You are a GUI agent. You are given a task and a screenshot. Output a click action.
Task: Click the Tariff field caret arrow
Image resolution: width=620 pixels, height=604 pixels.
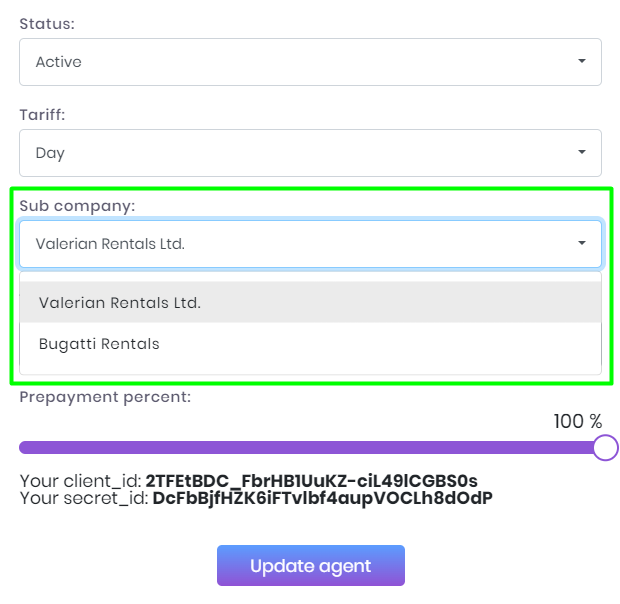tap(582, 153)
